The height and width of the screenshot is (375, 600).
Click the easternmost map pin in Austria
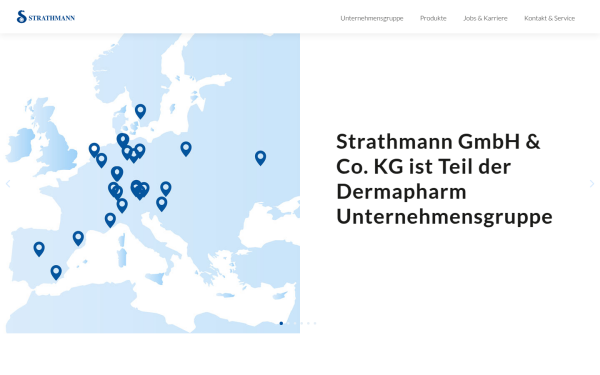click(x=166, y=189)
